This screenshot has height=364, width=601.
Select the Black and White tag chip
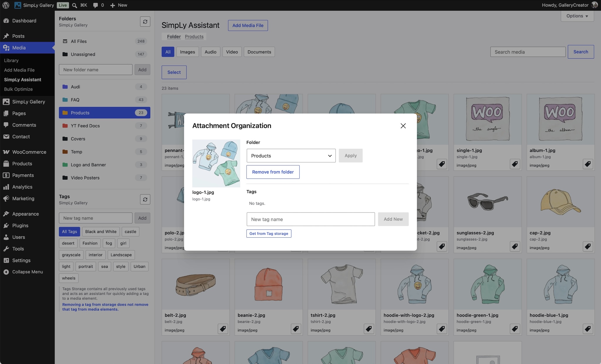point(101,232)
